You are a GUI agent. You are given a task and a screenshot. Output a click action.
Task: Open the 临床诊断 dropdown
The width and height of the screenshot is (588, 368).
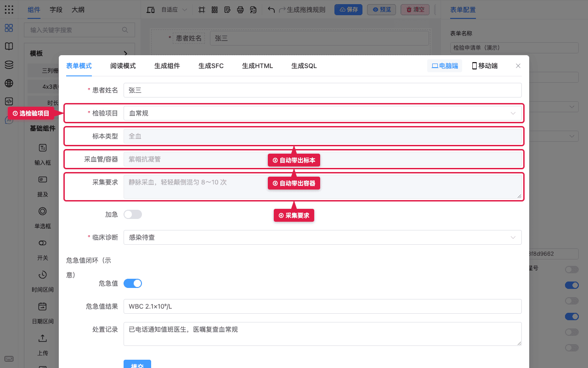322,237
